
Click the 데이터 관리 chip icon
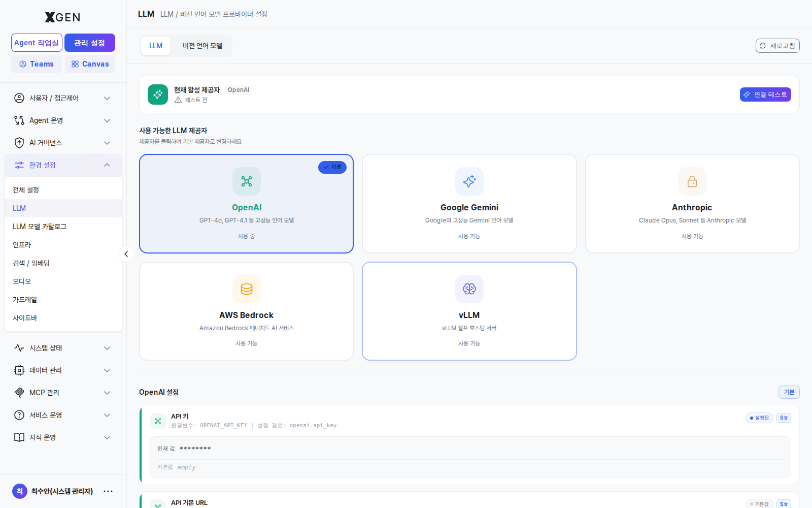(x=19, y=370)
